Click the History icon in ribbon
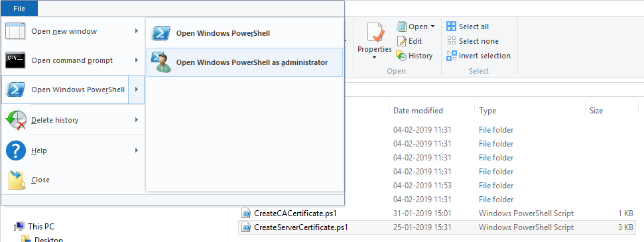 [x=402, y=56]
